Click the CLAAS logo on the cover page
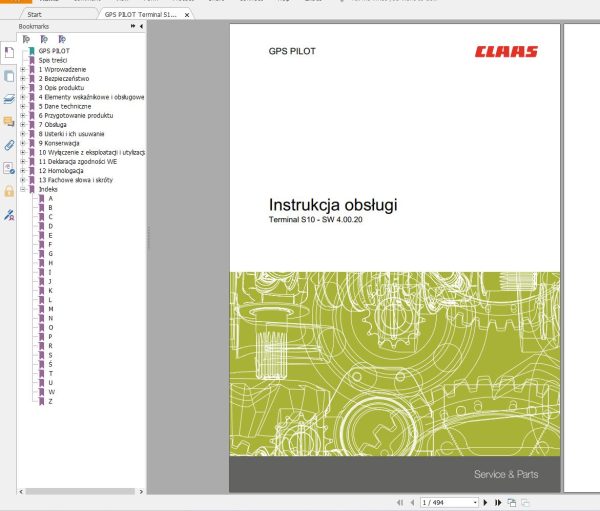The width and height of the screenshot is (600, 511). point(506,52)
